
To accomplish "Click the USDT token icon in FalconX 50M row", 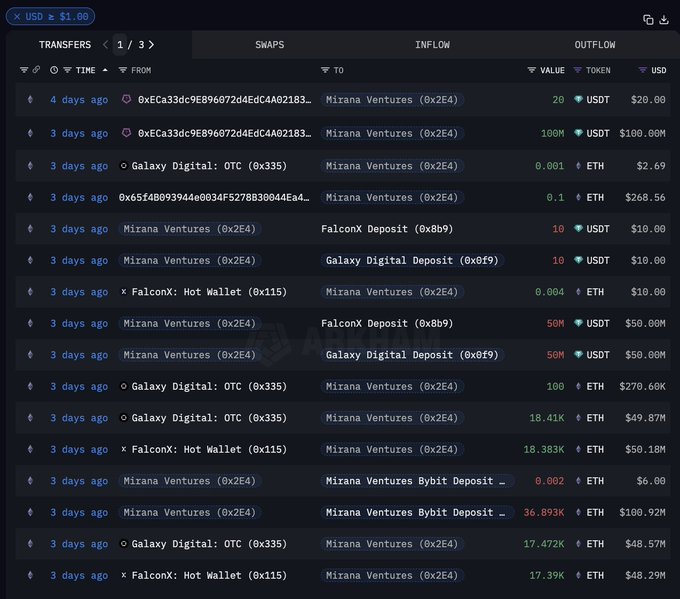I will 578,323.
